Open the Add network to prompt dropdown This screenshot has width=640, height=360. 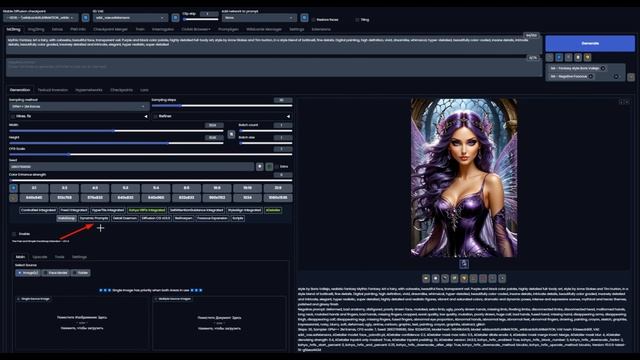click(x=259, y=18)
